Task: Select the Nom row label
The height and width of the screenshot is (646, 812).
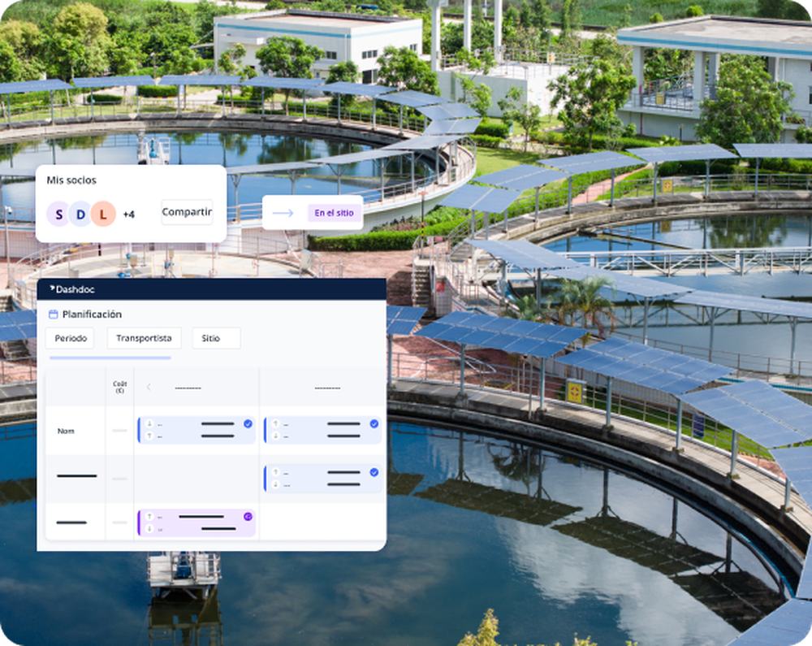Action: coord(66,431)
